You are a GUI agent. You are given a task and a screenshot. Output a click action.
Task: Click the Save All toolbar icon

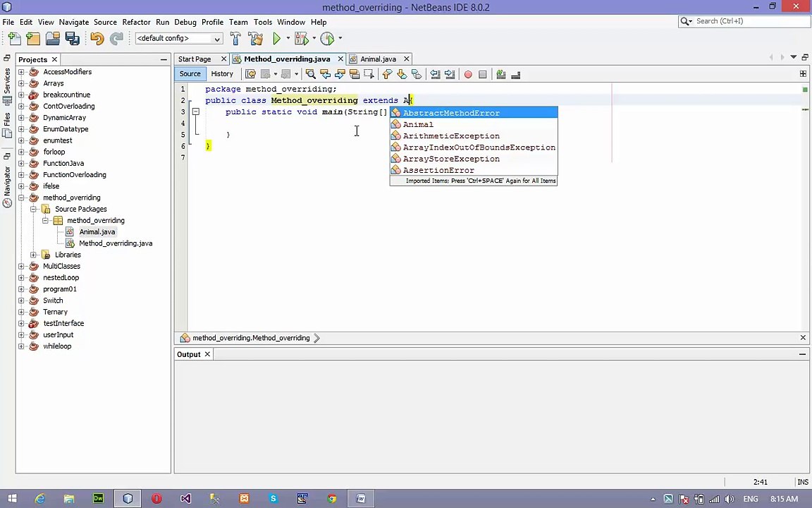[73, 38]
